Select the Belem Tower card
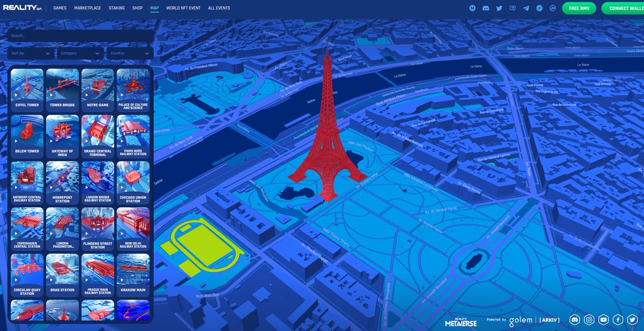This screenshot has width=644, height=331. click(x=27, y=135)
